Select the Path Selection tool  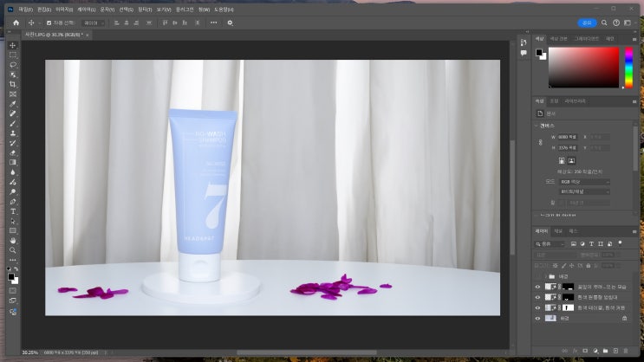[x=13, y=221]
